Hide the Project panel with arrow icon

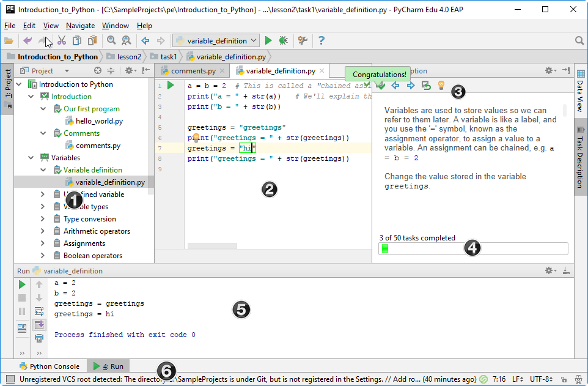[146, 70]
